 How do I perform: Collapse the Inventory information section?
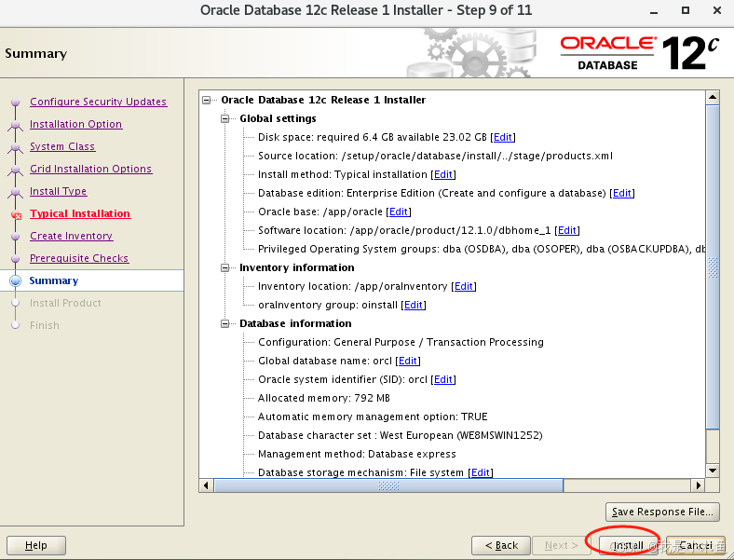pos(225,267)
